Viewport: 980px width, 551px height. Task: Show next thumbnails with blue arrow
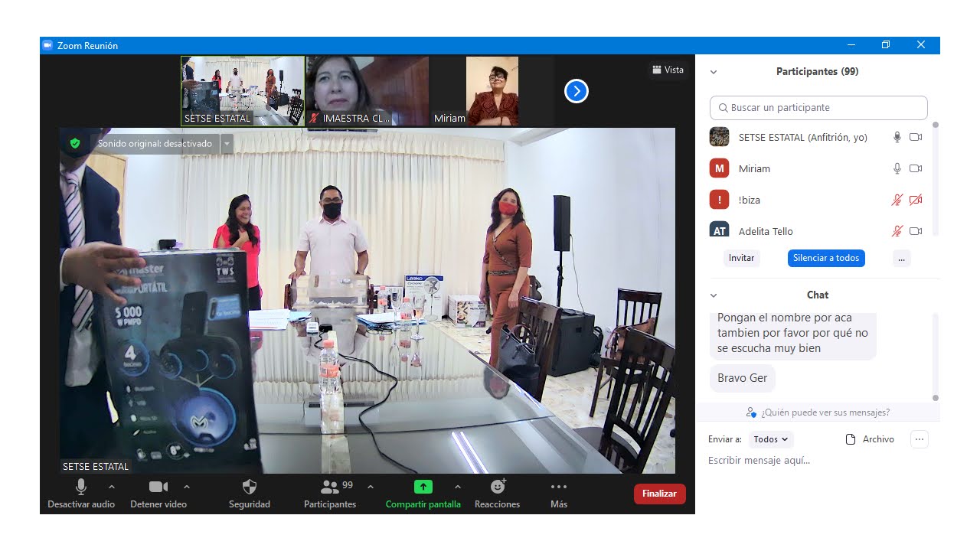click(x=576, y=92)
